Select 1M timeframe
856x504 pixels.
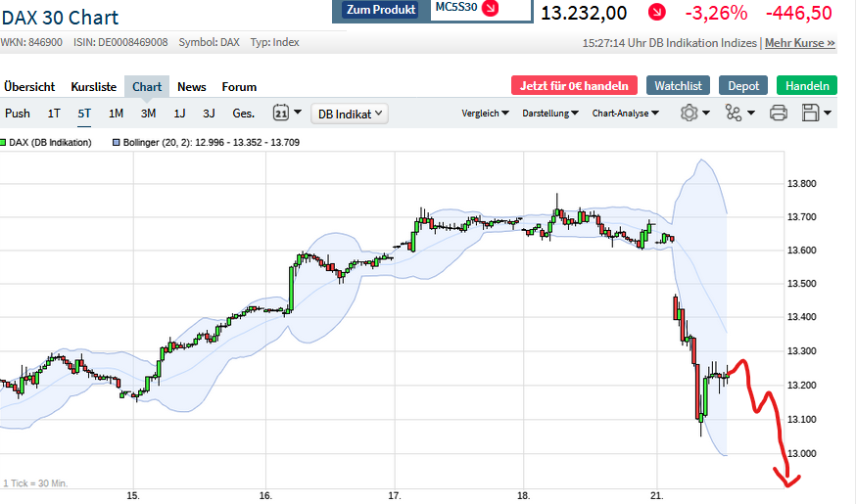click(x=116, y=114)
